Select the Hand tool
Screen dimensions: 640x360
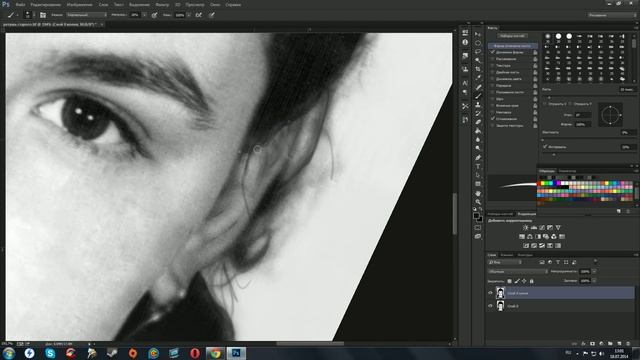(478, 193)
